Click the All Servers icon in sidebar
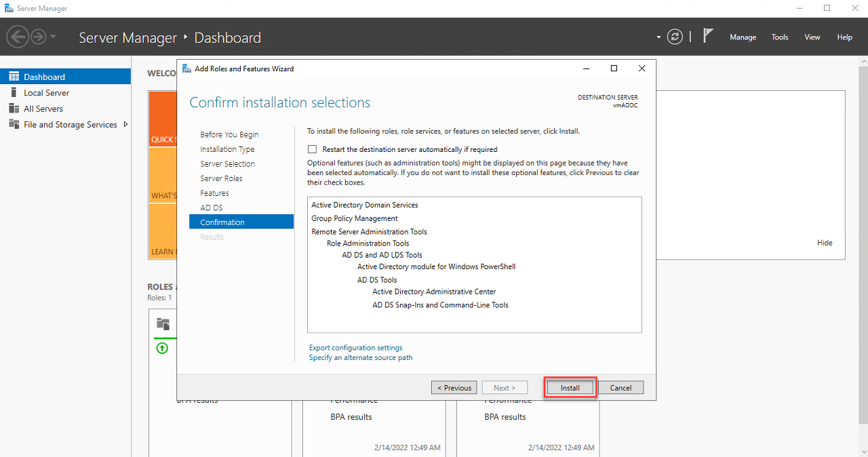 (x=14, y=108)
